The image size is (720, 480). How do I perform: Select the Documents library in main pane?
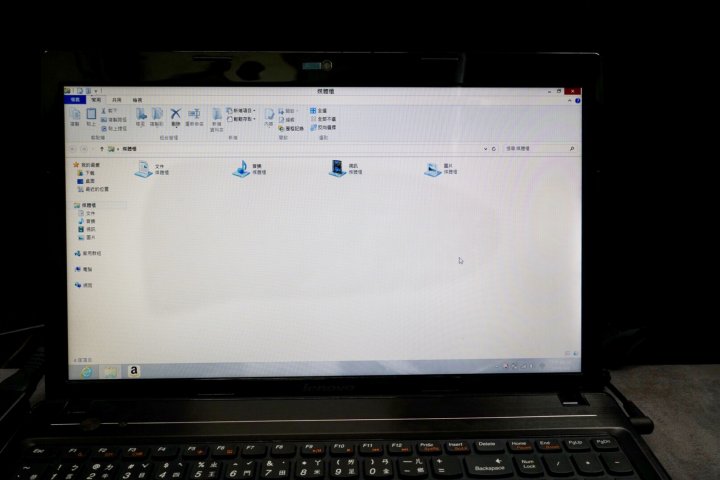click(152, 169)
